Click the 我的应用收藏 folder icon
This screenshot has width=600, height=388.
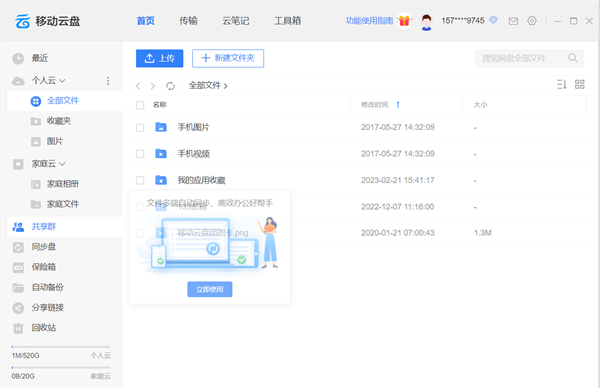(161, 180)
